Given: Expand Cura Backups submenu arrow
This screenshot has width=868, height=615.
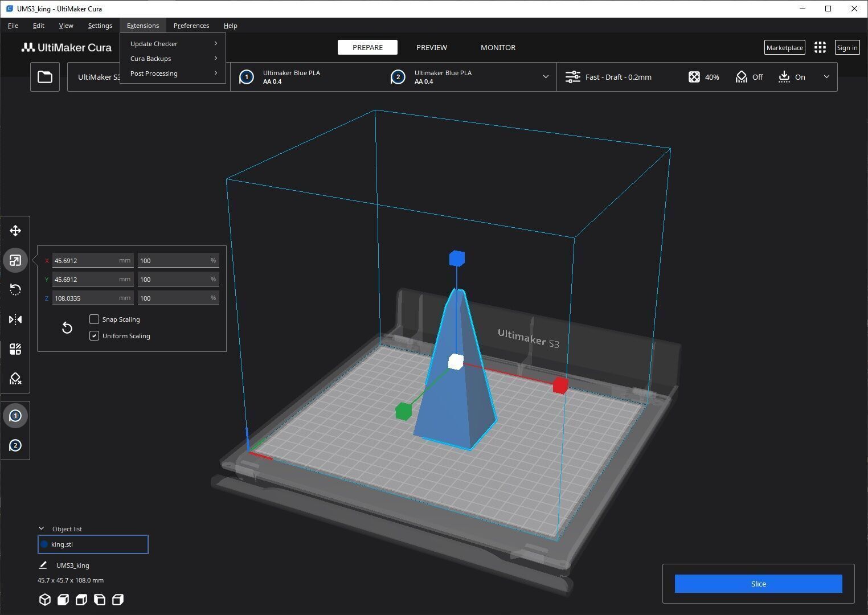Looking at the screenshot, I should pos(216,59).
